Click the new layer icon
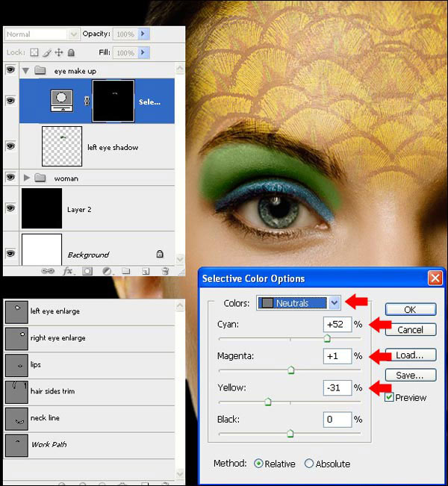The width and height of the screenshot is (448, 486). pos(145,271)
